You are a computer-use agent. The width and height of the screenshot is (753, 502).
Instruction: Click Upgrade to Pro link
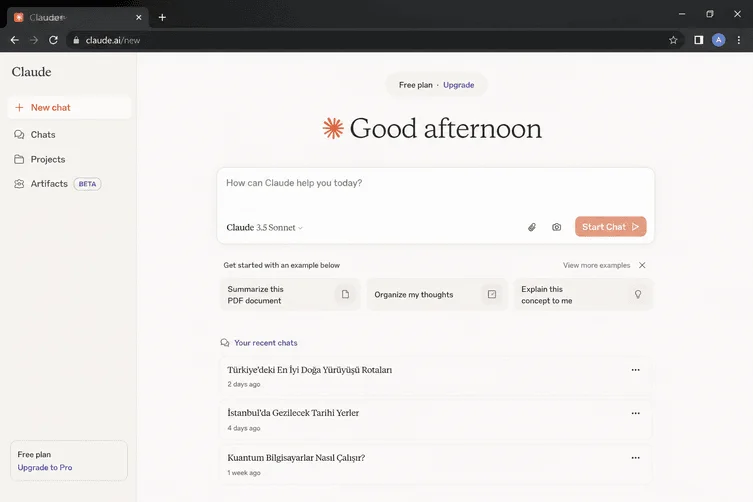tap(45, 467)
